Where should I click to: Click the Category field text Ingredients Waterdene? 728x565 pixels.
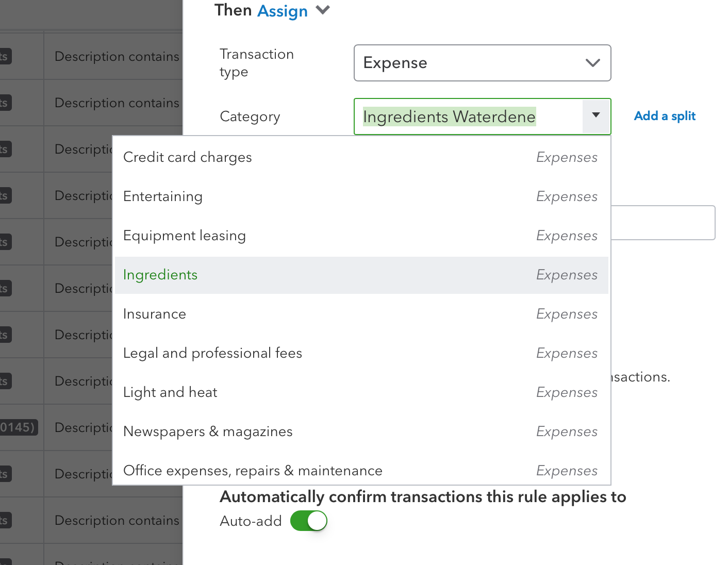[449, 117]
